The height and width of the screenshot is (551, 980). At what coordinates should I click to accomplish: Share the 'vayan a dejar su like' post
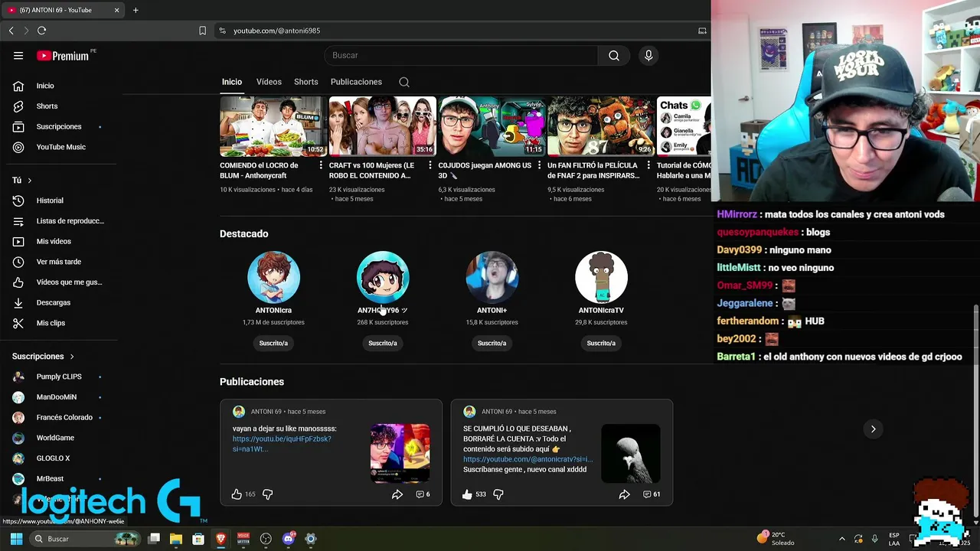(397, 494)
